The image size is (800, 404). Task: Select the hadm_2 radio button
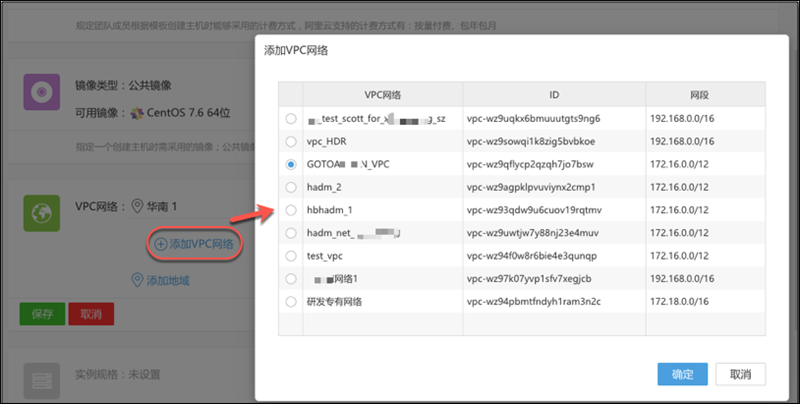coord(291,187)
